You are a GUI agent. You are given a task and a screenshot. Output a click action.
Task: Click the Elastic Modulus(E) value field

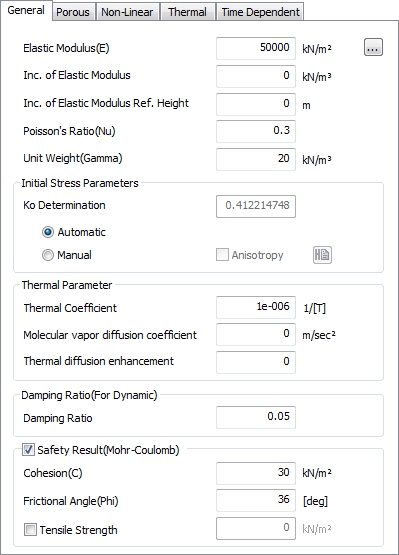(x=256, y=48)
